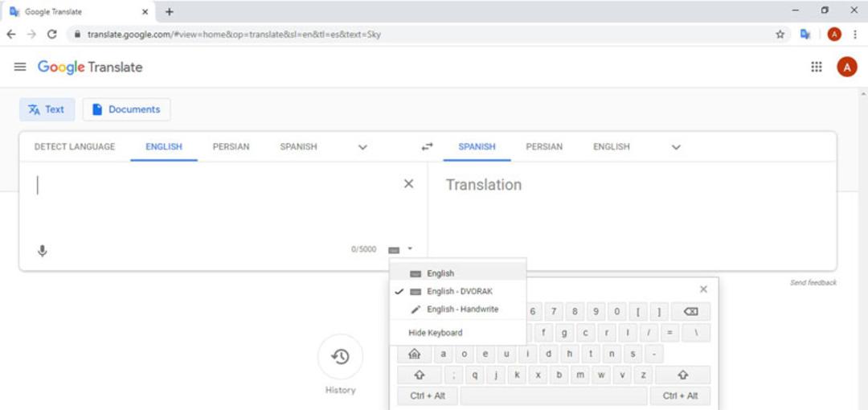
Task: Click the microphone voice input icon
Action: (x=42, y=251)
